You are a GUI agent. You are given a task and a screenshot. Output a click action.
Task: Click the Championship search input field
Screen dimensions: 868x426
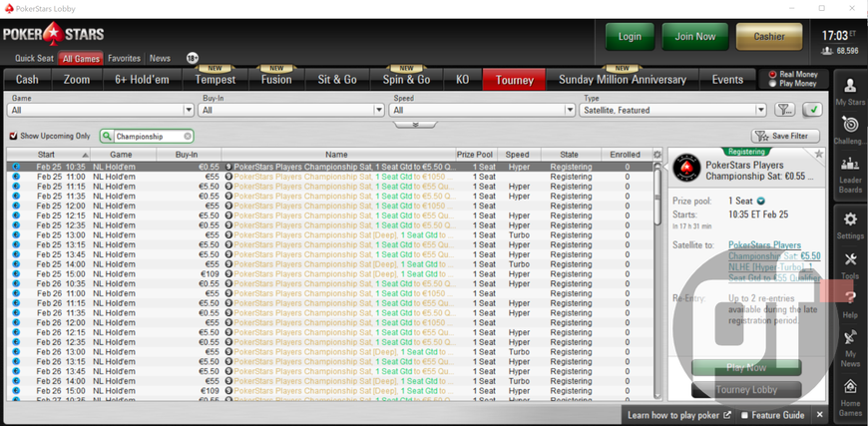pos(149,136)
